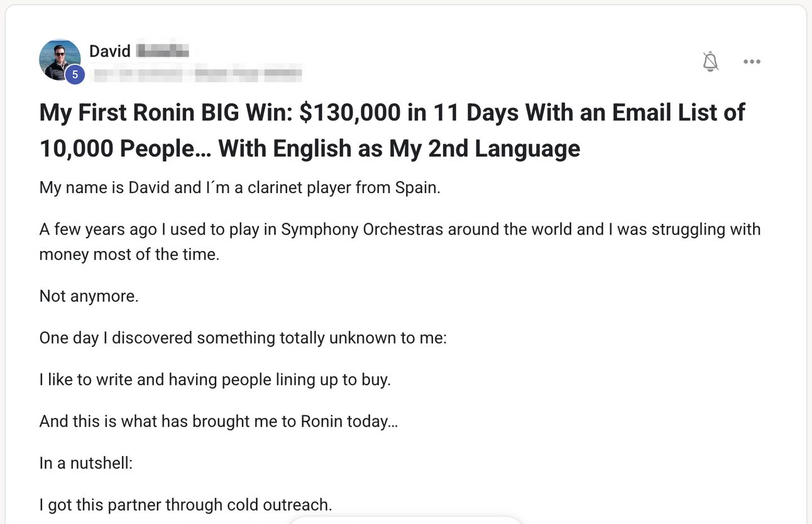Click 'money most of the time' text
This screenshot has width=812, height=524.
pyautogui.click(x=129, y=255)
